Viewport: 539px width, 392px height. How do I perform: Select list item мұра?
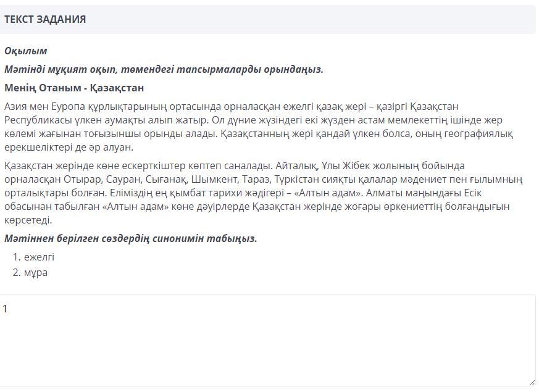click(x=36, y=272)
